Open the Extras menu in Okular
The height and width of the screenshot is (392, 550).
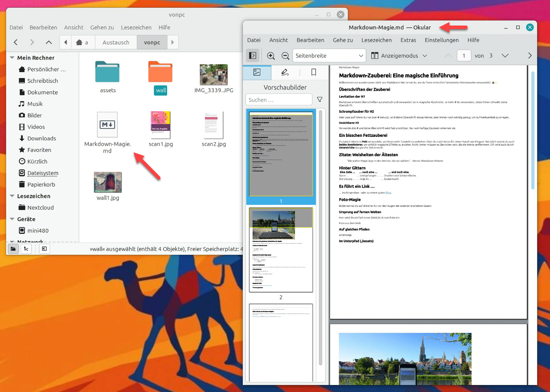coord(408,40)
